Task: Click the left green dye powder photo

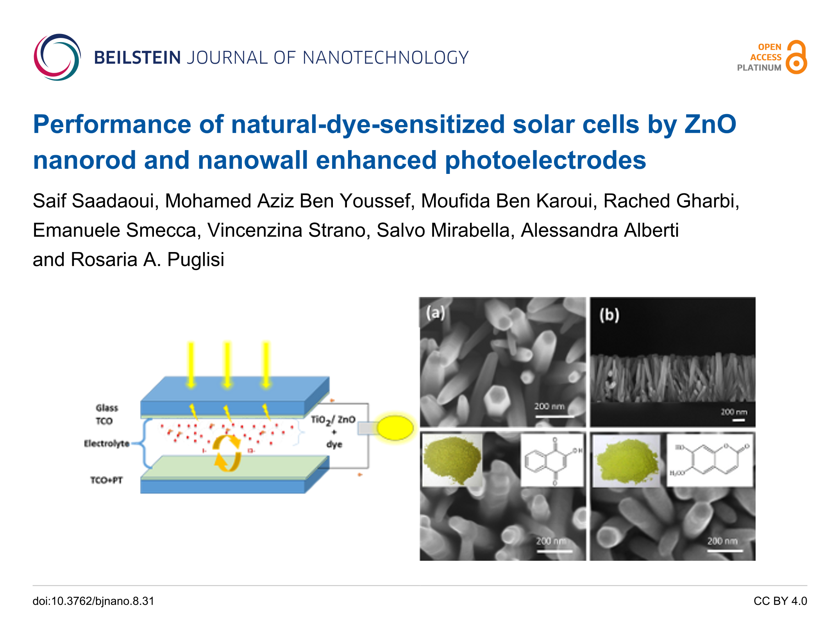Action: (452, 460)
